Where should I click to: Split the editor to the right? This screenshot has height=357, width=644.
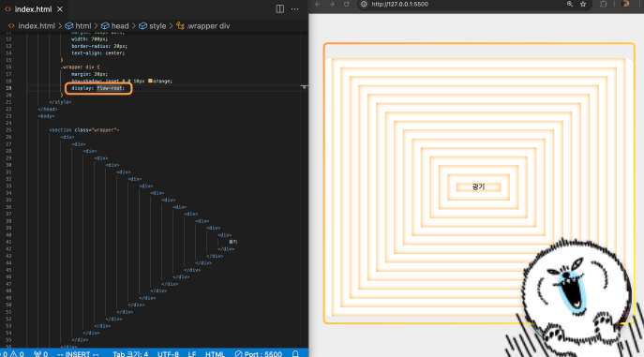point(279,9)
